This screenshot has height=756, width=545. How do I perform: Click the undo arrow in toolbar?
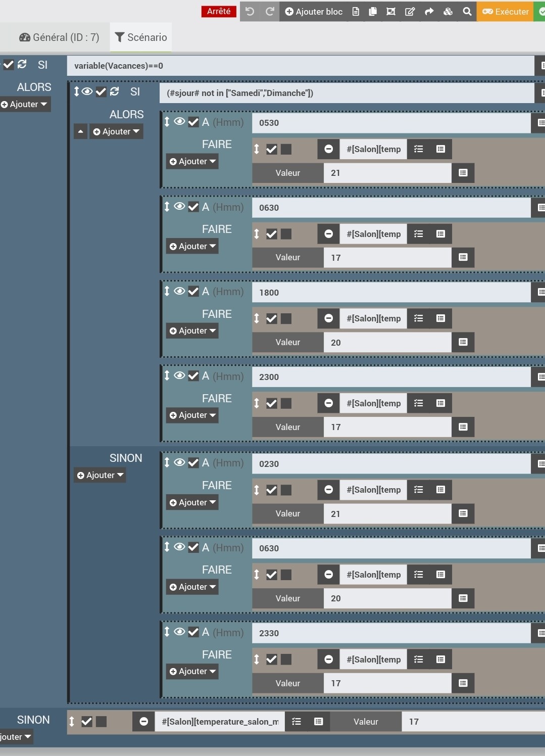click(x=250, y=11)
